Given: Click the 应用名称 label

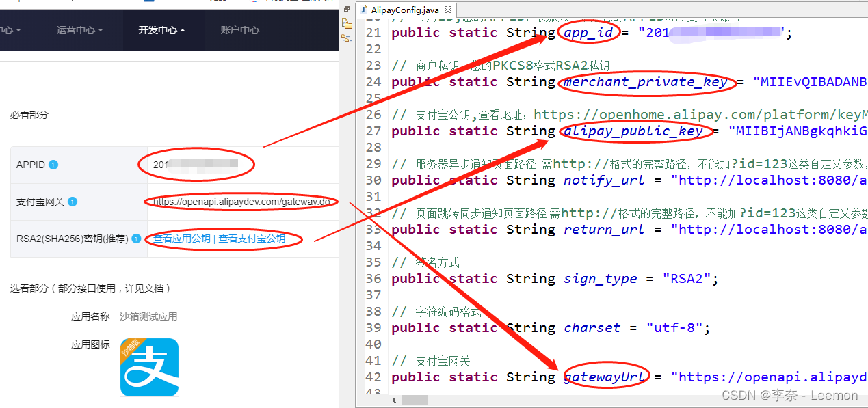Looking at the screenshot, I should (x=90, y=316).
